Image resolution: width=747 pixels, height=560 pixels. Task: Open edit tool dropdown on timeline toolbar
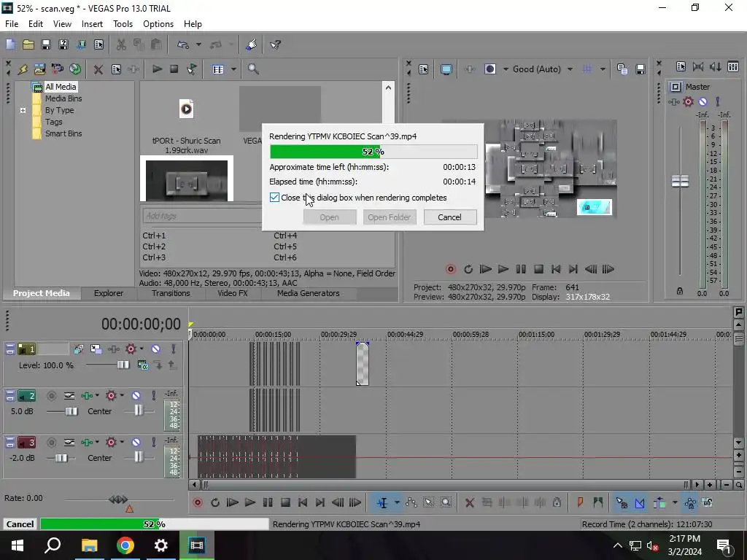[397, 502]
